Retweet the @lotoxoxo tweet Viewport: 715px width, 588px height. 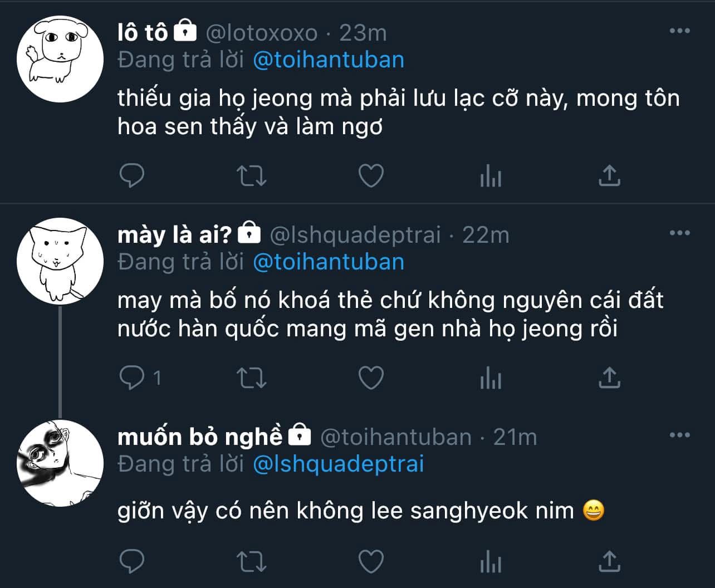(x=252, y=176)
